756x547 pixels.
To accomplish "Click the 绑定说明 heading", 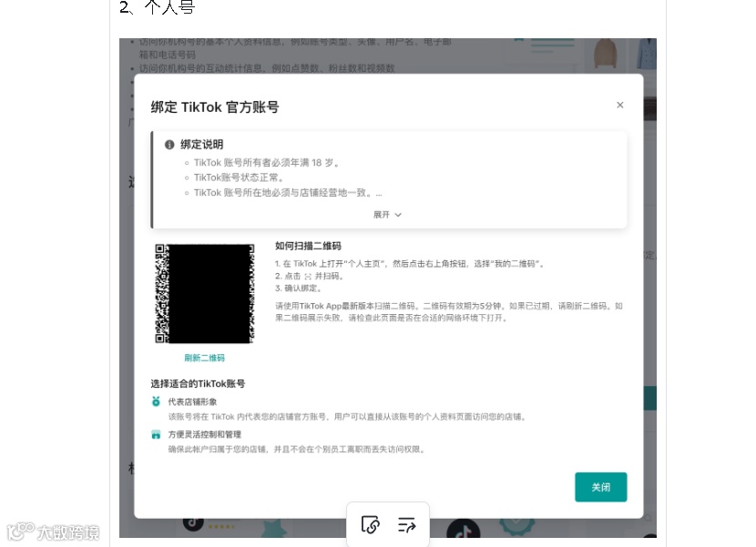I will 201,145.
